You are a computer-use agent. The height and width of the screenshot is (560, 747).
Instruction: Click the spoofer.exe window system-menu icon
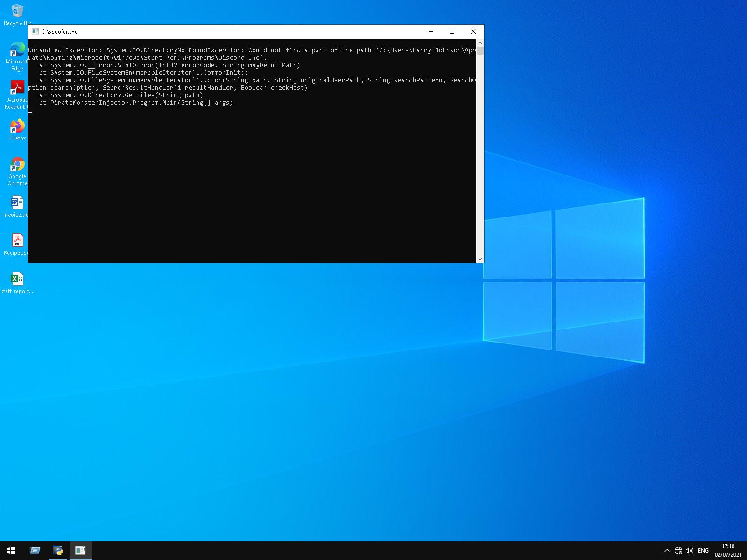[35, 31]
